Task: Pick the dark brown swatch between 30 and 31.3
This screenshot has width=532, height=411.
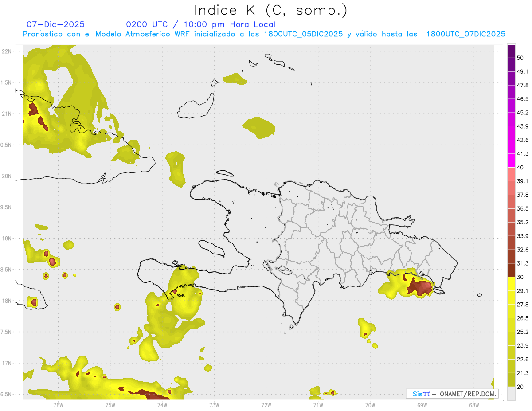Action: tap(511, 270)
